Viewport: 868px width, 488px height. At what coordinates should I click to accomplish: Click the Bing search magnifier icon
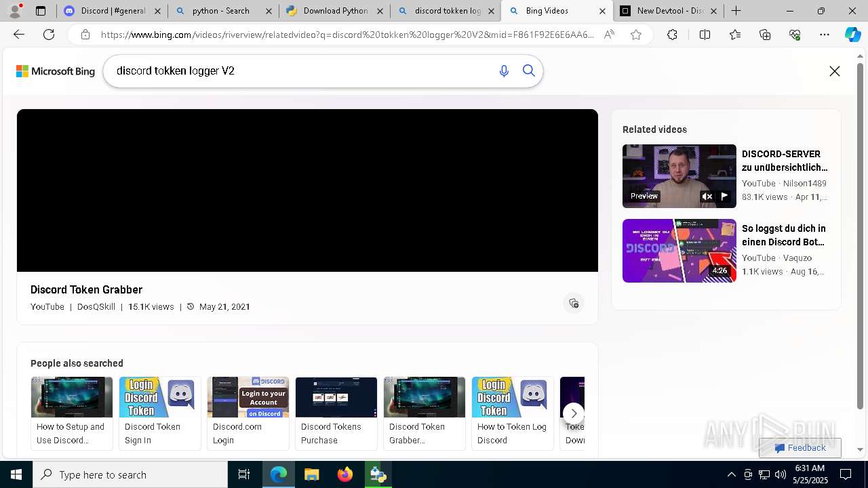529,70
